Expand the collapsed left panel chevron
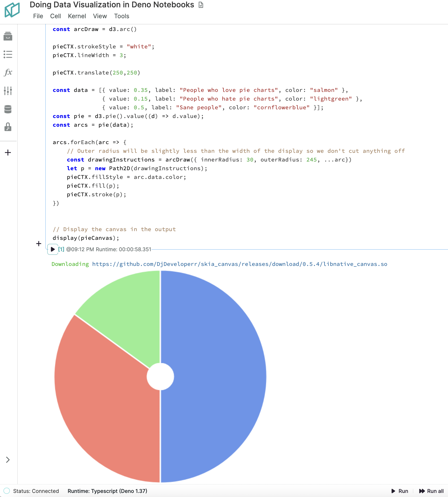 (7, 460)
